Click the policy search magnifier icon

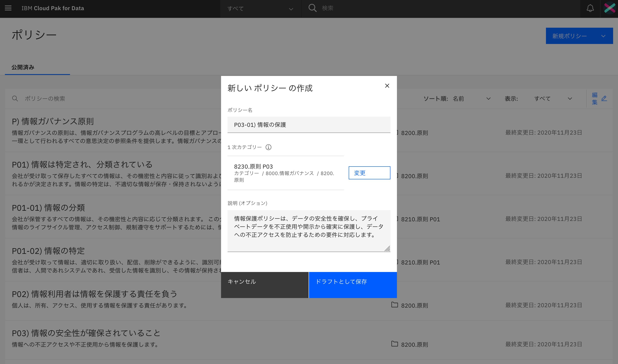15,99
